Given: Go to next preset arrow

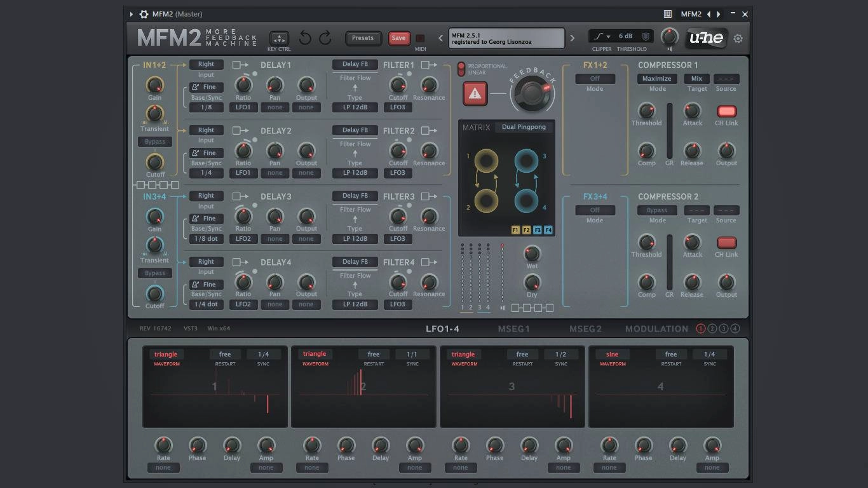Looking at the screenshot, I should click(x=572, y=38).
